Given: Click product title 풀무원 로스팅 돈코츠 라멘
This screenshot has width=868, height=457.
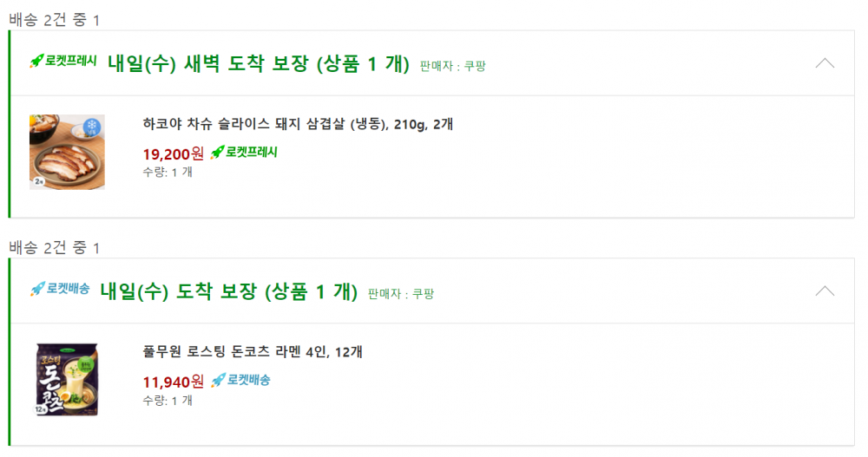Looking at the screenshot, I should (253, 352).
